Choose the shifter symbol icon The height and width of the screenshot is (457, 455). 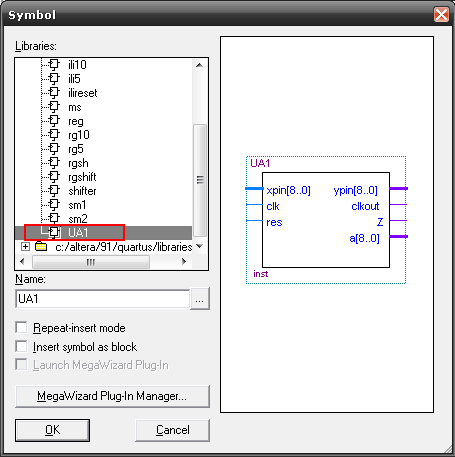pyautogui.click(x=54, y=190)
